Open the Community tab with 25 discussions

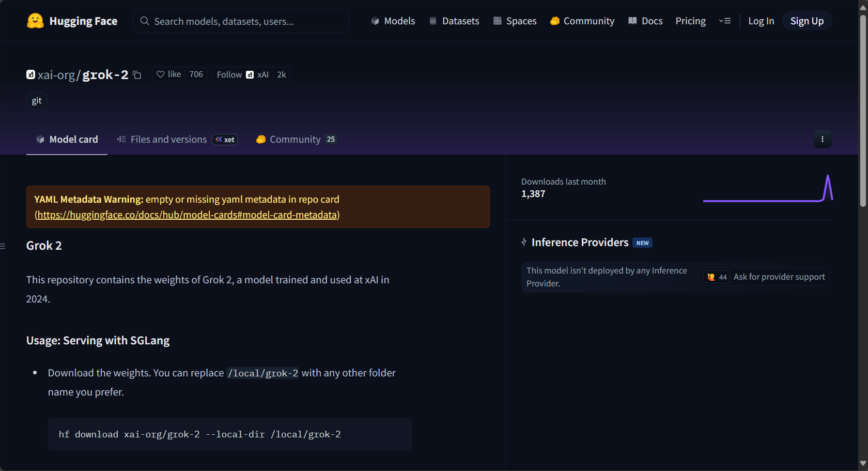(296, 139)
